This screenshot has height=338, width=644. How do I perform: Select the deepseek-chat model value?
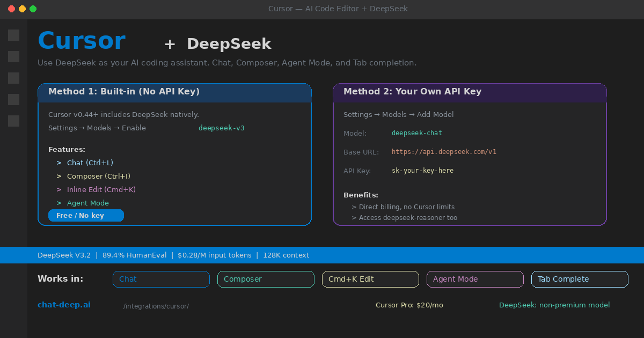417,133
